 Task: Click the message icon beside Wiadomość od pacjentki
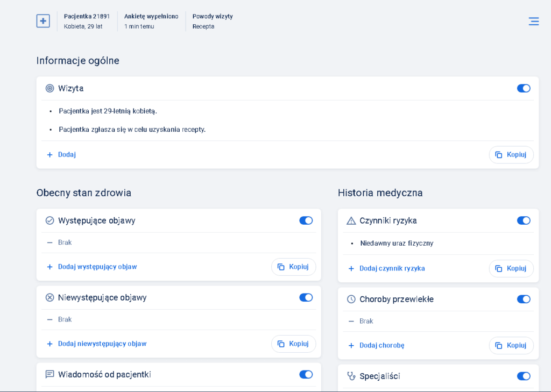pyautogui.click(x=50, y=374)
